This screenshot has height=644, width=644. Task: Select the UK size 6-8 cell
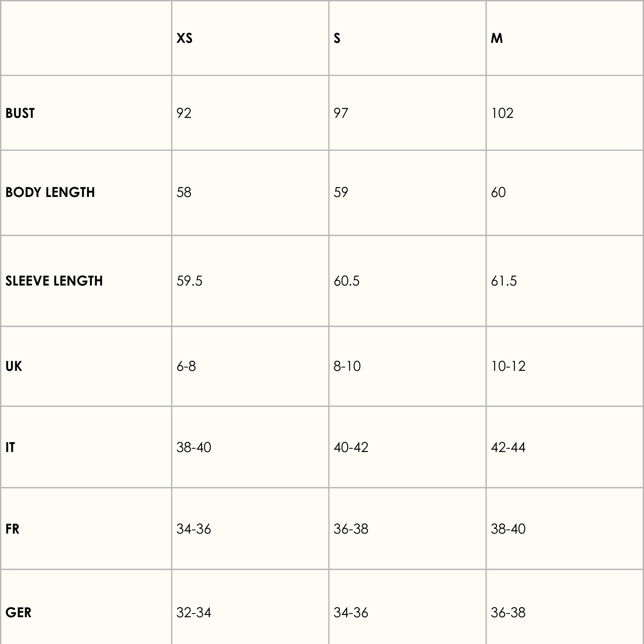coord(186,366)
